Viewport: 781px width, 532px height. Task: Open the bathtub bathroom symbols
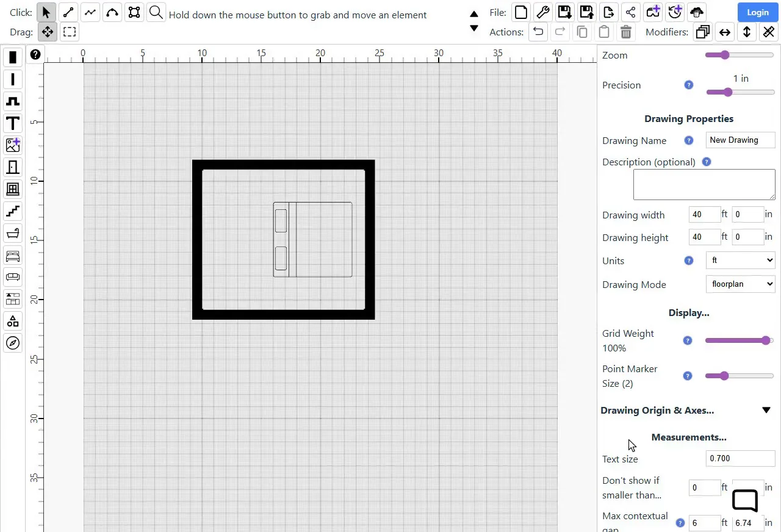(x=13, y=233)
